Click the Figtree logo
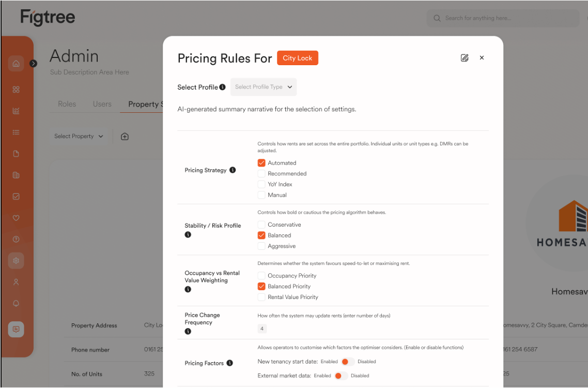Image resolution: width=588 pixels, height=388 pixels. click(x=48, y=18)
